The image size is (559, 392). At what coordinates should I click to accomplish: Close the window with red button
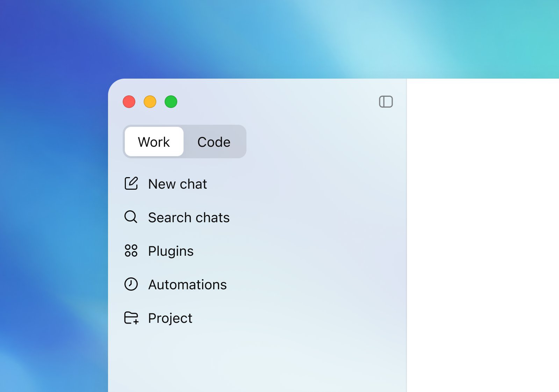pyautogui.click(x=129, y=102)
